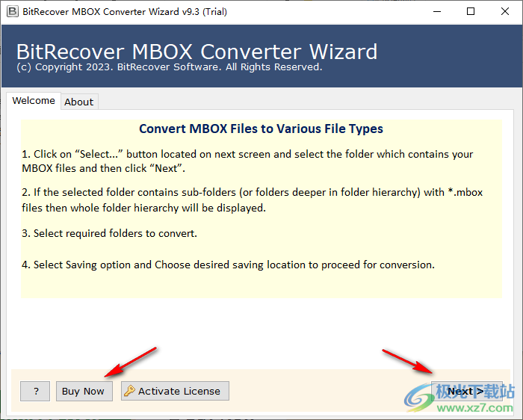Image resolution: width=523 pixels, height=420 pixels.
Task: Click the key icon on Activate License
Action: point(129,391)
